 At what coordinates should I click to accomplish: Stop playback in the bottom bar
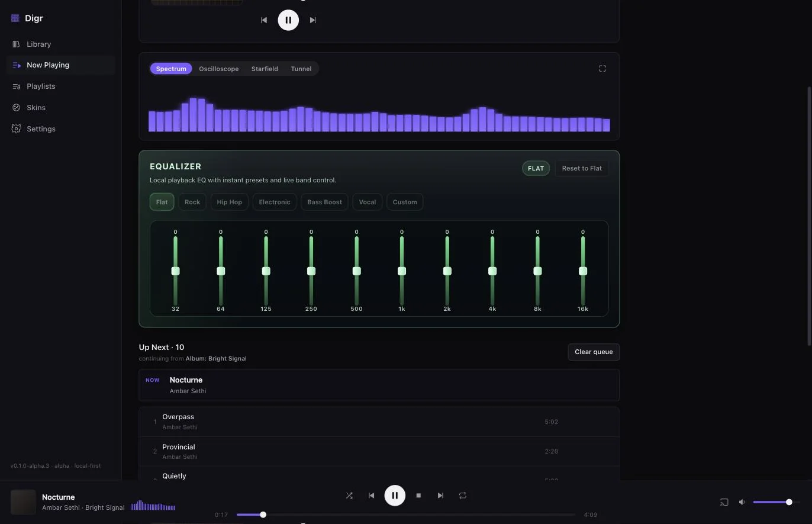[418, 496]
